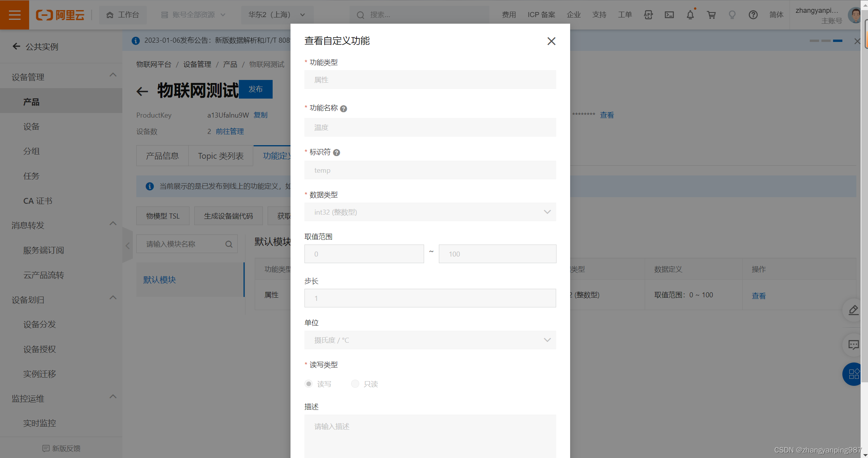Click help icon next to 标识符

click(336, 153)
